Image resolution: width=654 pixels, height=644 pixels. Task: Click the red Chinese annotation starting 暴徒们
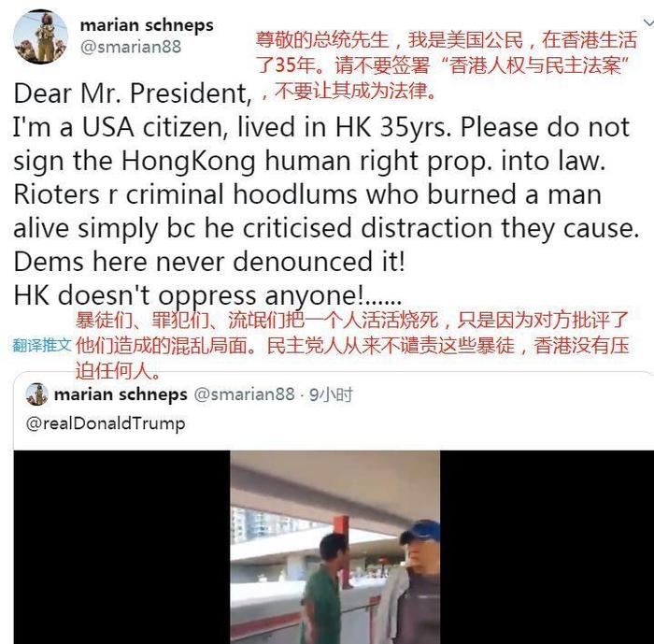(351, 345)
